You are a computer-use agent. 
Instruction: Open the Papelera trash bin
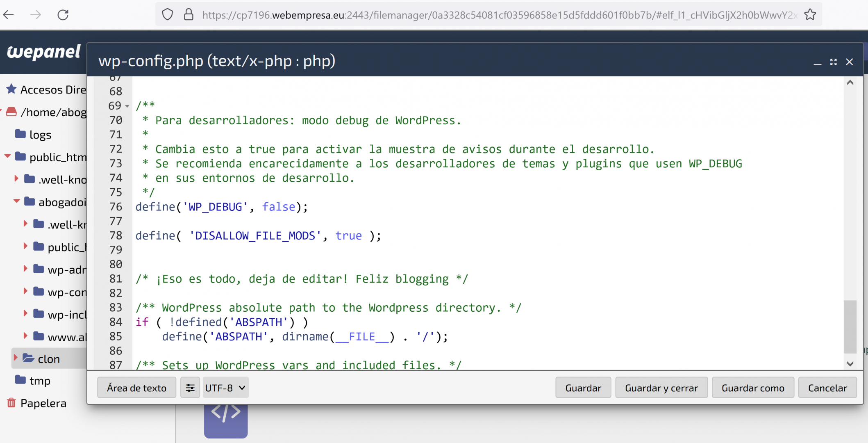pos(37,403)
